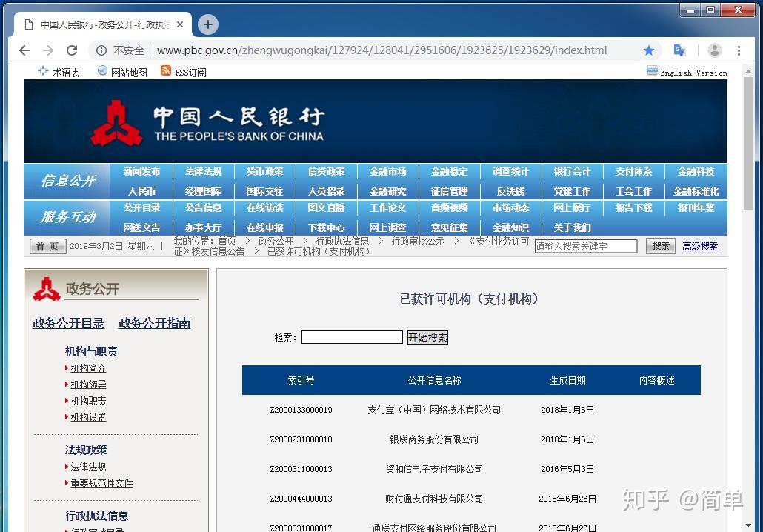Open Chrome's three-dot menu
This screenshot has height=532, width=763.
739,50
